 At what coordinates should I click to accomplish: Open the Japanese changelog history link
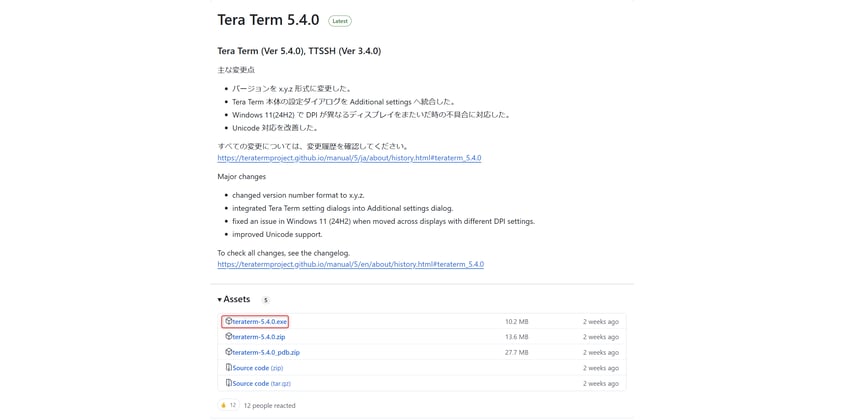tap(349, 158)
